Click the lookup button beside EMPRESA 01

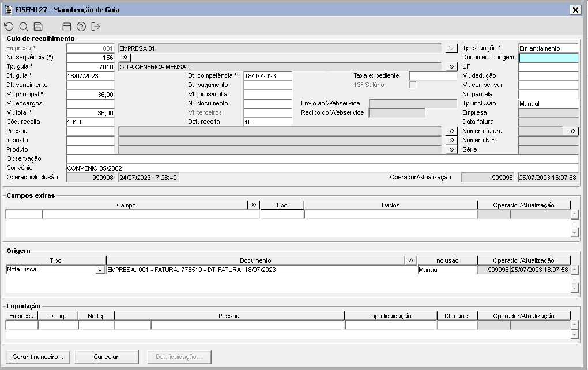pyautogui.click(x=451, y=48)
